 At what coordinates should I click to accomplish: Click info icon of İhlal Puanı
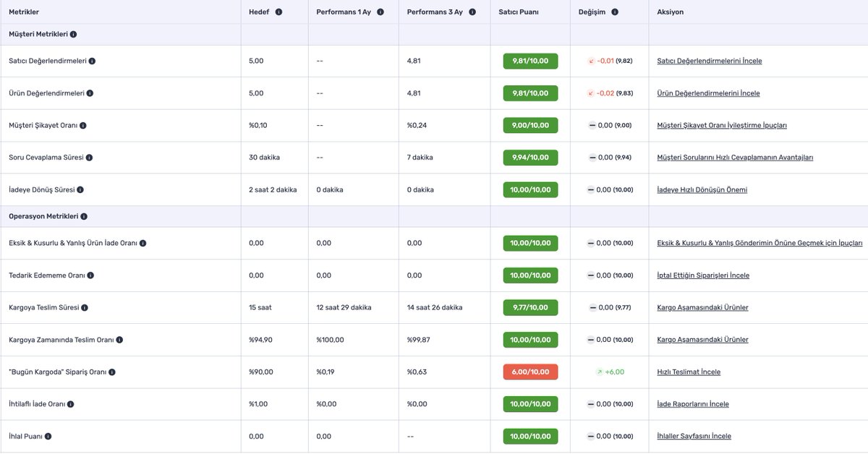click(x=48, y=437)
